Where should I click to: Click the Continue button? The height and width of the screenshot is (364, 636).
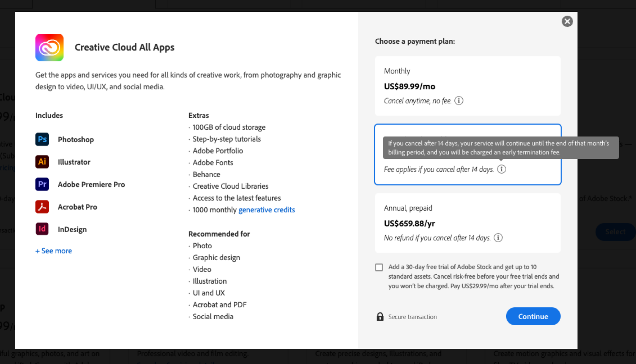[x=533, y=316]
